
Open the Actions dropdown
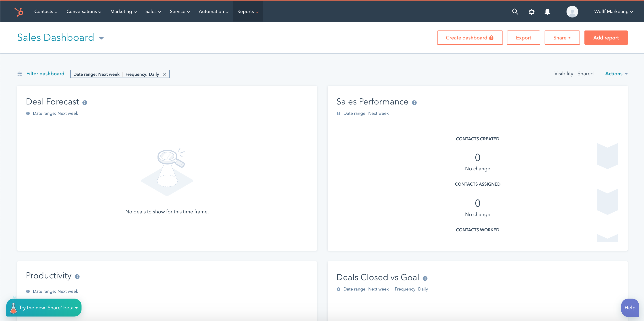pyautogui.click(x=616, y=74)
